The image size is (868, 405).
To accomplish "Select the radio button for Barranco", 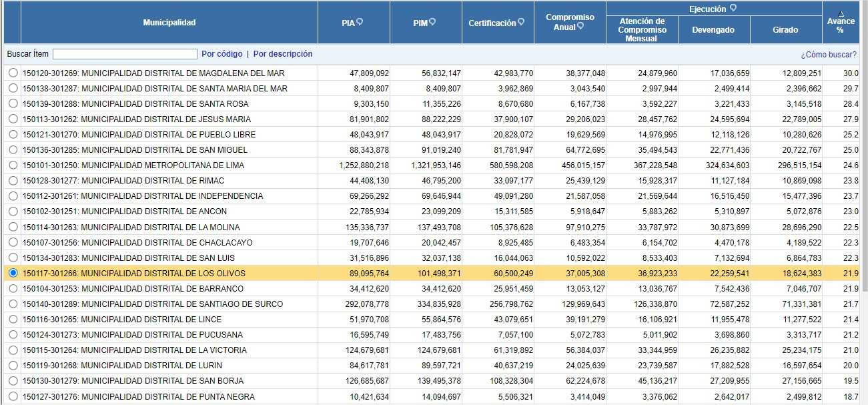I will (x=13, y=288).
